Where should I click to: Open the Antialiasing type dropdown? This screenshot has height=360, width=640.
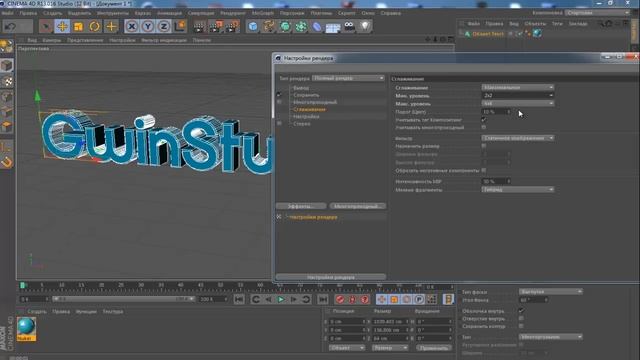518,87
